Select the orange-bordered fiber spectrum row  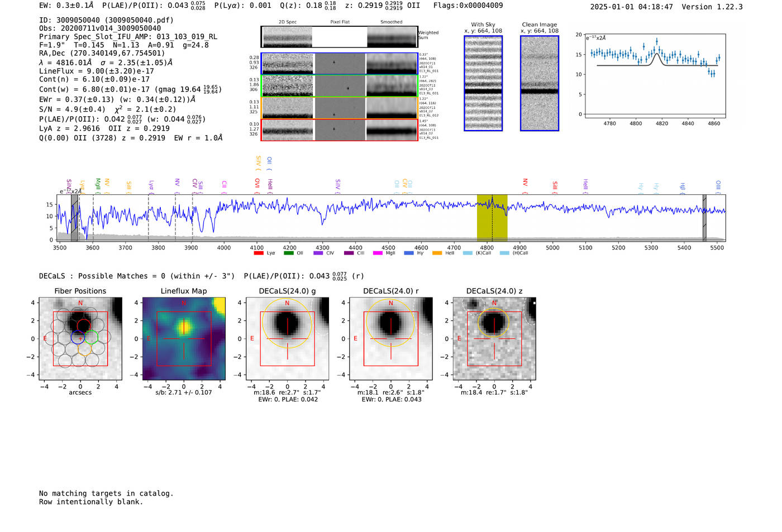pos(339,108)
